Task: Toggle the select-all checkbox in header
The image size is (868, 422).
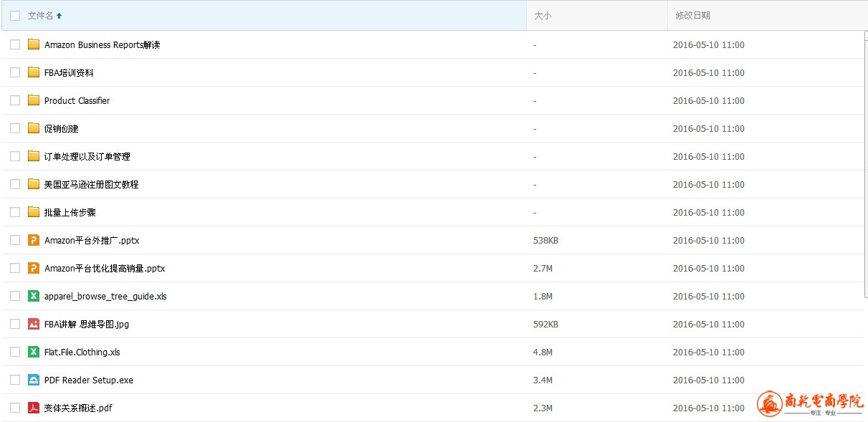Action: [x=15, y=16]
